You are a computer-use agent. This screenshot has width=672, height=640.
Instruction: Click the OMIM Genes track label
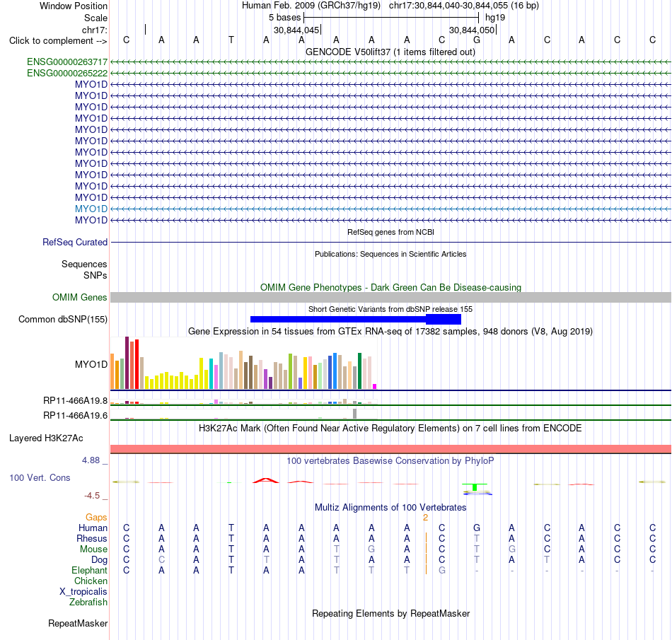click(x=80, y=297)
